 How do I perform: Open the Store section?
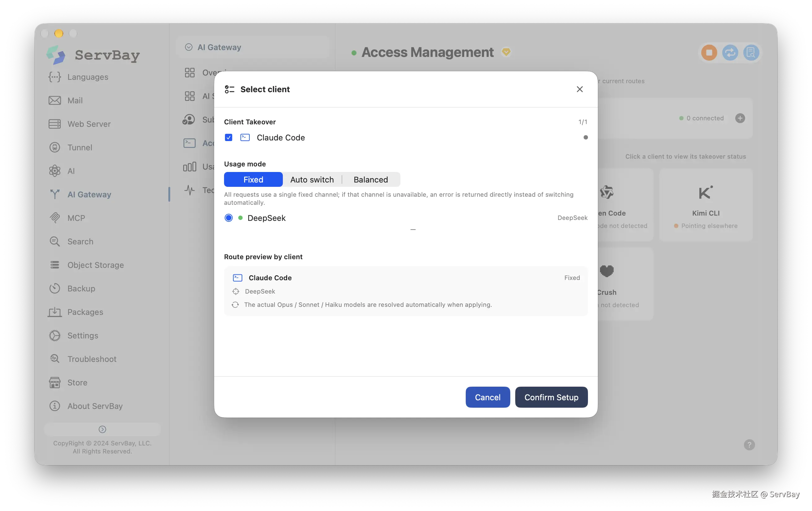[68, 383]
